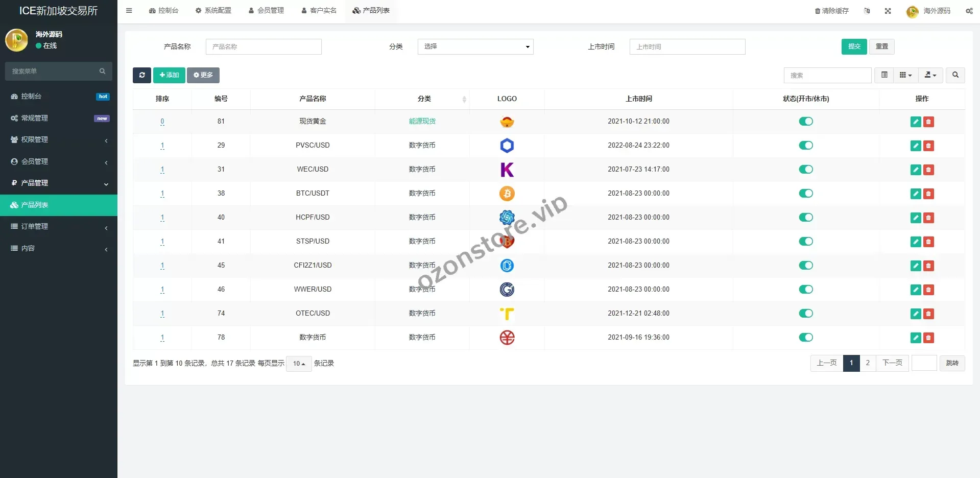Click the green 提交 submit button
980x478 pixels.
tap(854, 46)
